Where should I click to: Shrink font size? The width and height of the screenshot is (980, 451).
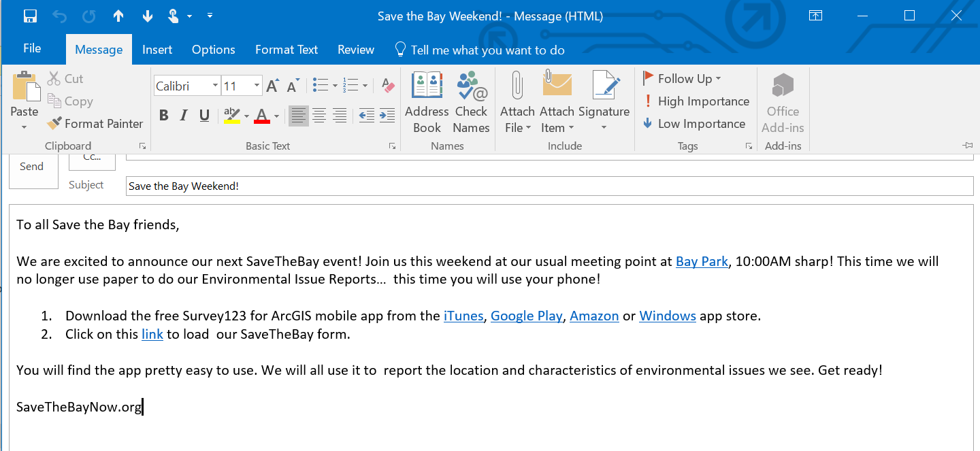(x=293, y=86)
